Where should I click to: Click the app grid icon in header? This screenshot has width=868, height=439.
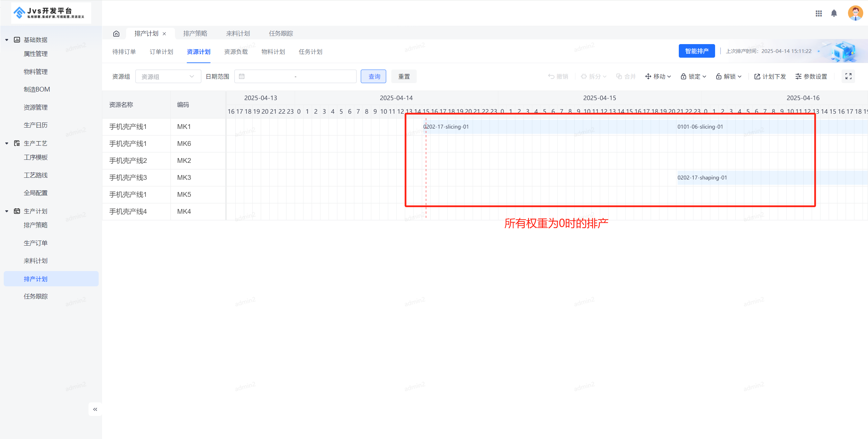click(819, 13)
